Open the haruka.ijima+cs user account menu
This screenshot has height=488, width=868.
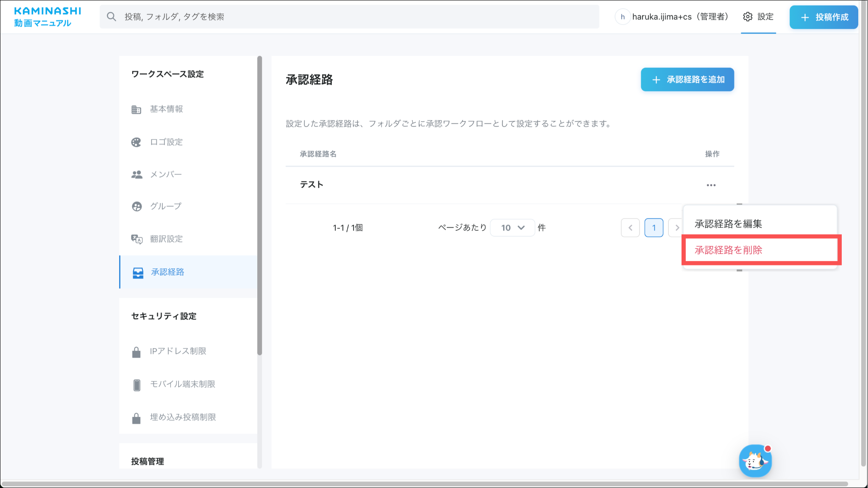pos(672,17)
